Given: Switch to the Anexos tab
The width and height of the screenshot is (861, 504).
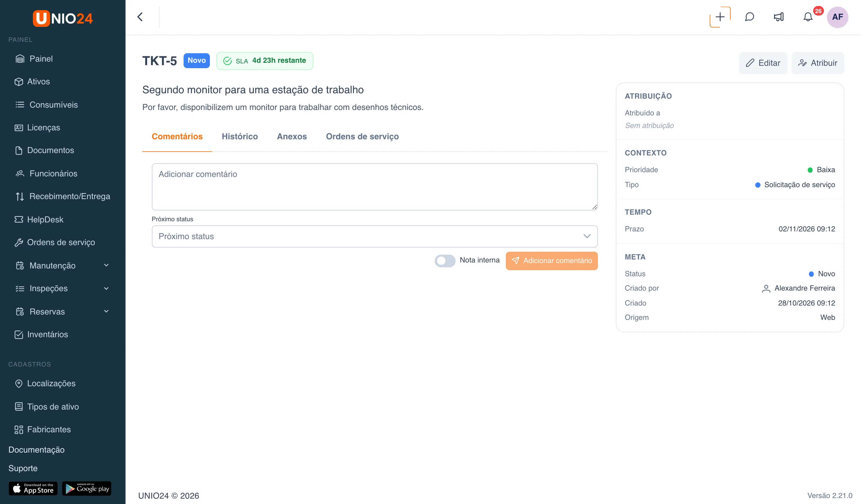Looking at the screenshot, I should pos(291,137).
